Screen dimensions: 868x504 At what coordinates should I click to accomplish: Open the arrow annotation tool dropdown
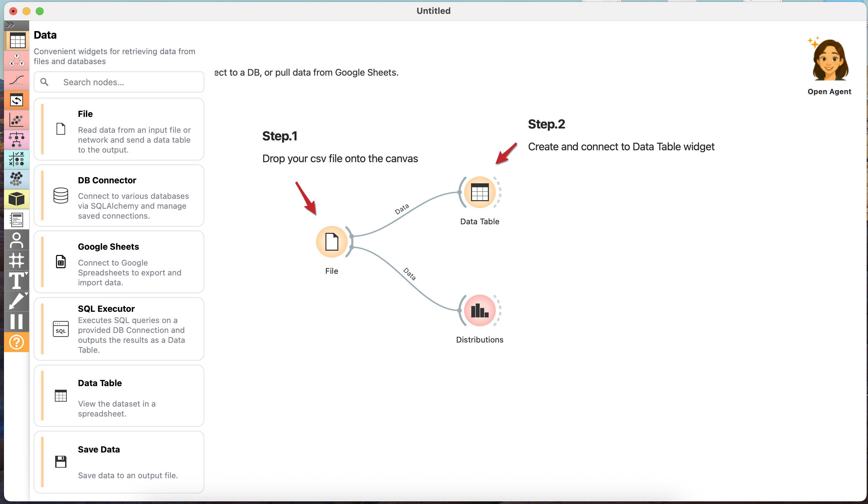[26, 294]
